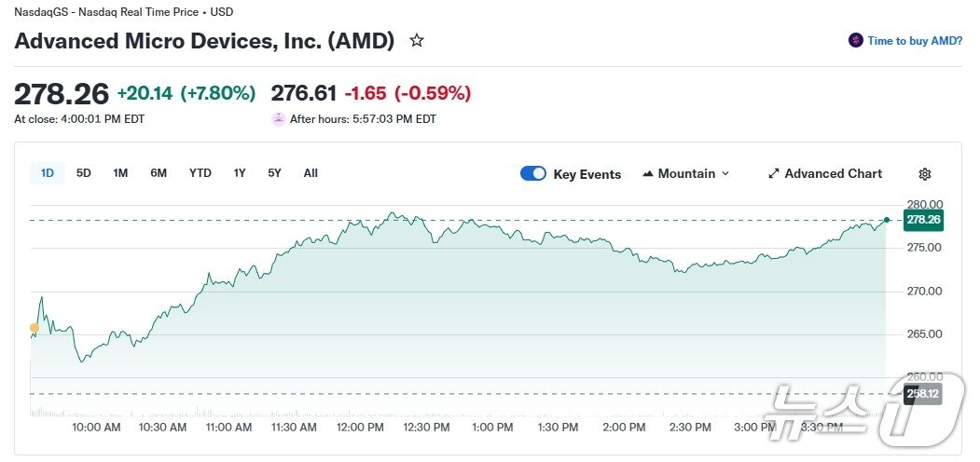Add AMD to watchlist with star icon
This screenshot has height=462, width=980.
(x=417, y=41)
